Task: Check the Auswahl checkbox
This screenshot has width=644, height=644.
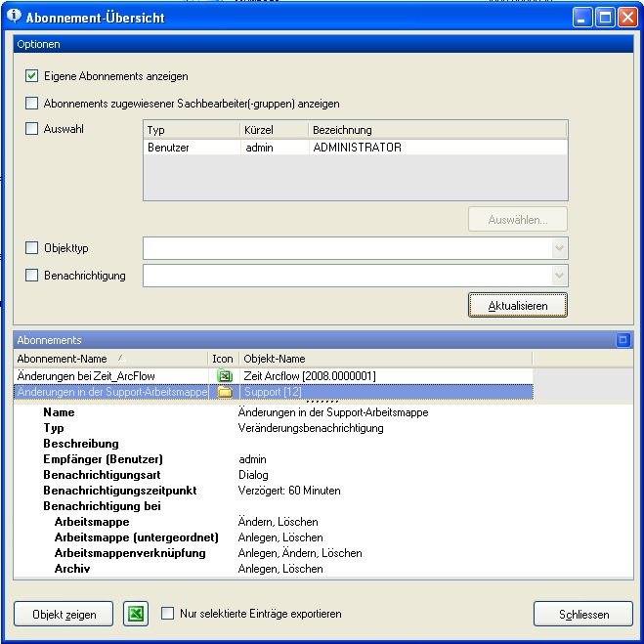Action: (x=31, y=129)
